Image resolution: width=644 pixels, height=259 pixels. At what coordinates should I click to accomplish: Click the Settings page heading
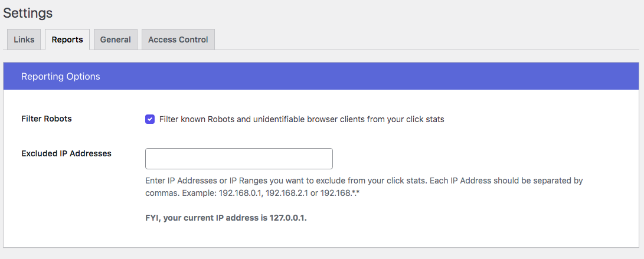coord(28,12)
